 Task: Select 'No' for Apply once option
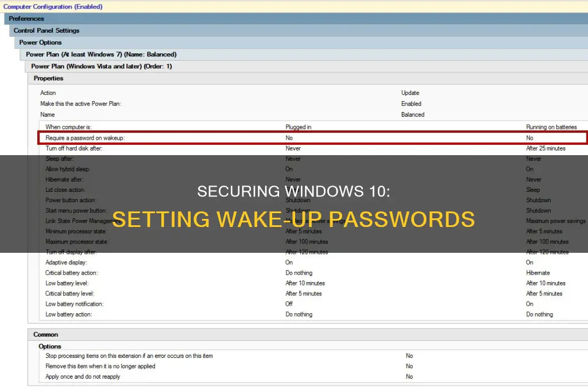coord(409,376)
